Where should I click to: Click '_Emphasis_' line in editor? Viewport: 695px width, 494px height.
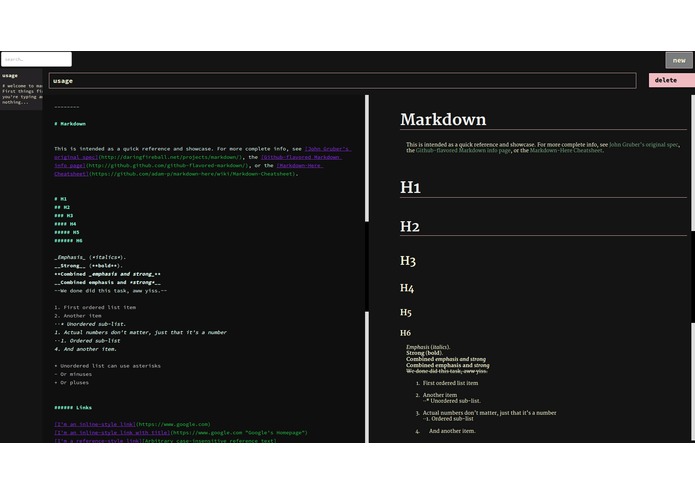pyautogui.click(x=90, y=257)
